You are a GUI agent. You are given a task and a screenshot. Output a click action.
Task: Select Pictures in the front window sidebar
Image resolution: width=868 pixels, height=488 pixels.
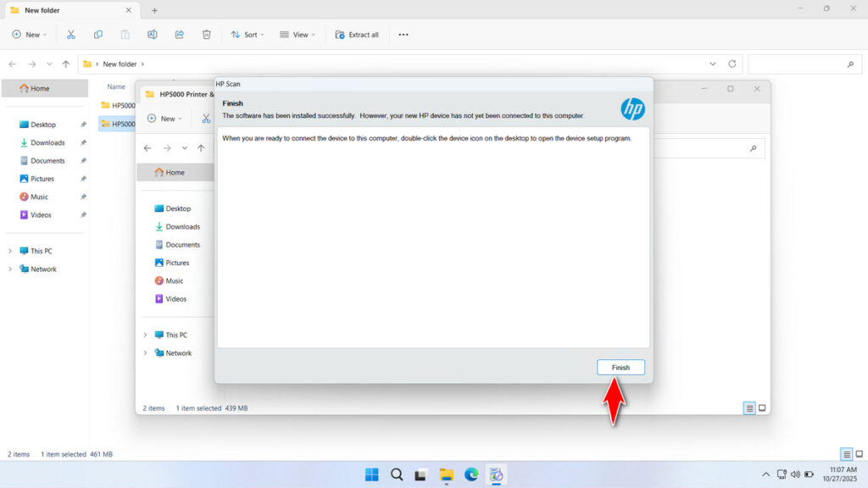[x=177, y=263]
